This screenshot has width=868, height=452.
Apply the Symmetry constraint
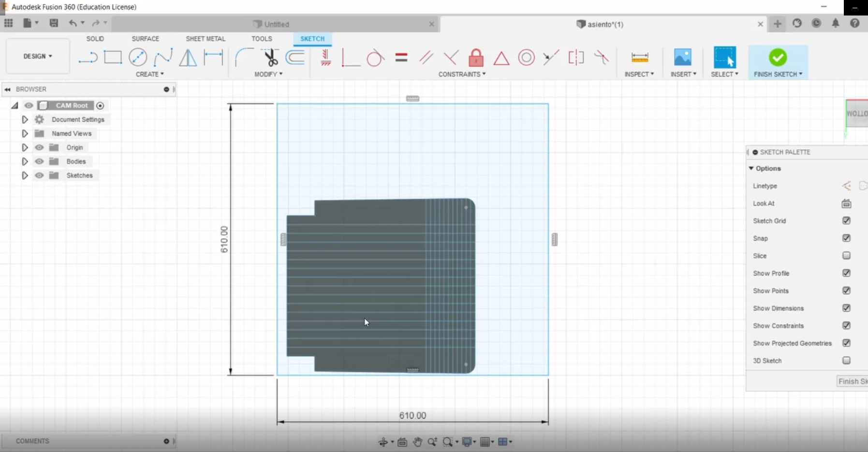point(576,58)
